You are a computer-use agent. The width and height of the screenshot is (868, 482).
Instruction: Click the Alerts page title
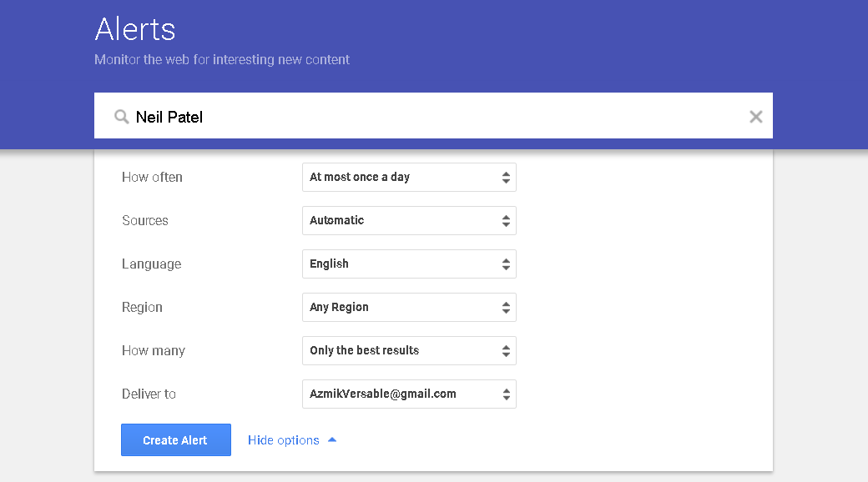[x=135, y=29]
